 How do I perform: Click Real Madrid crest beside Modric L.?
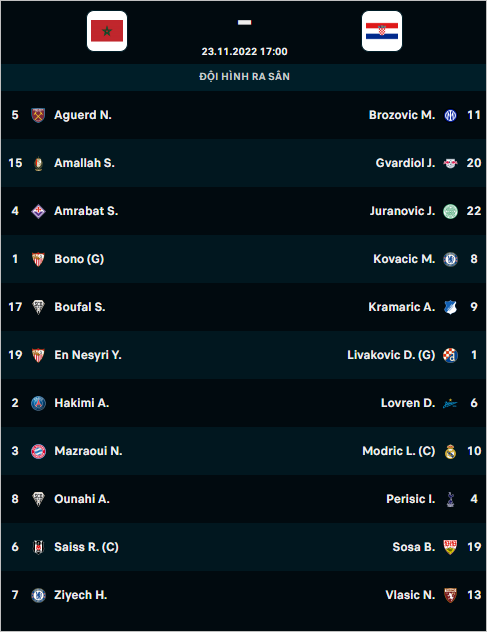click(450, 451)
